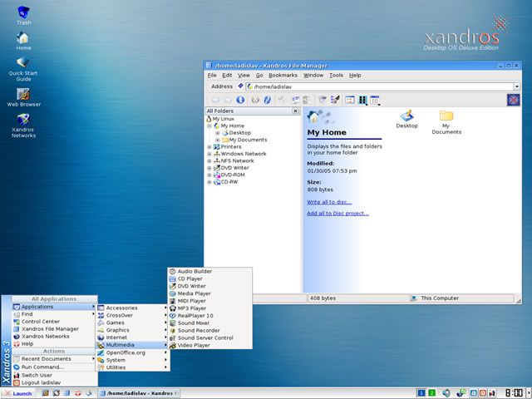The image size is (532, 399).
Task: Open the Trash icon on the desktop
Action: [x=23, y=12]
